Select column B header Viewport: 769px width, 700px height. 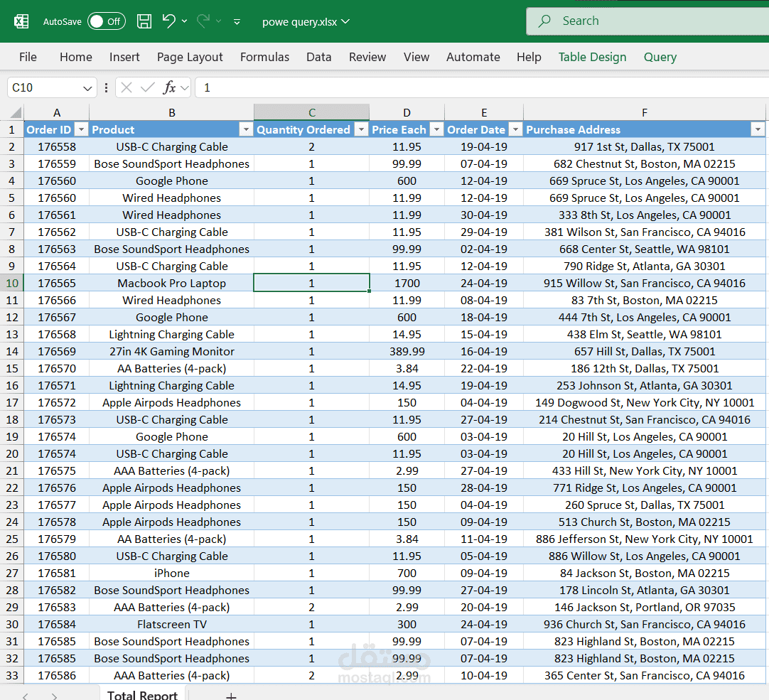172,113
